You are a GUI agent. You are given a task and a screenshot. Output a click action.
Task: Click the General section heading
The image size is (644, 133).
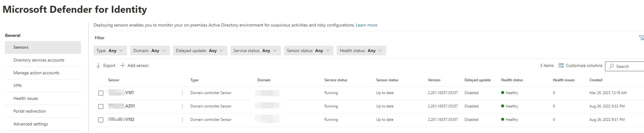coord(12,35)
